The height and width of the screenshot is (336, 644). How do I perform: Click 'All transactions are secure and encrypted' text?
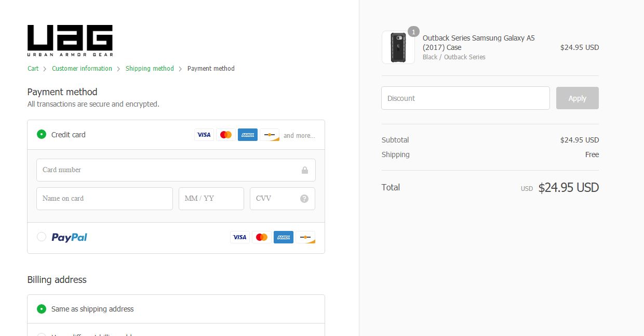coord(93,104)
